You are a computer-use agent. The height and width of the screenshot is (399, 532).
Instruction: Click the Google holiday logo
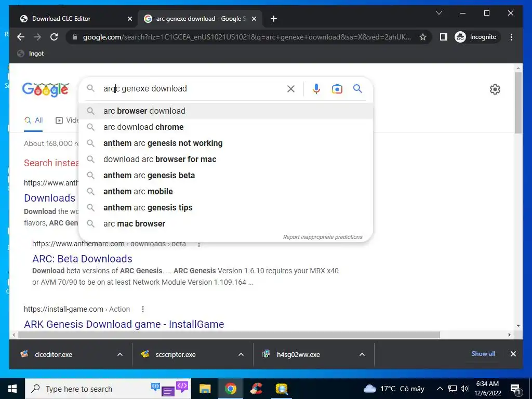46,89
